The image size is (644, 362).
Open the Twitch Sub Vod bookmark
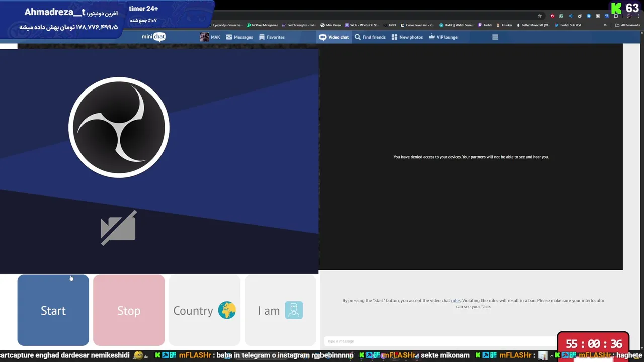click(x=568, y=25)
